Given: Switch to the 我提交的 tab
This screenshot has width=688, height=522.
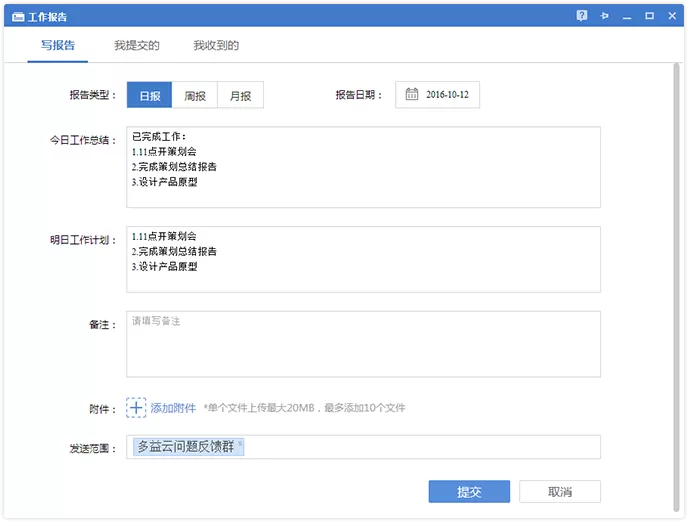Looking at the screenshot, I should pyautogui.click(x=136, y=45).
